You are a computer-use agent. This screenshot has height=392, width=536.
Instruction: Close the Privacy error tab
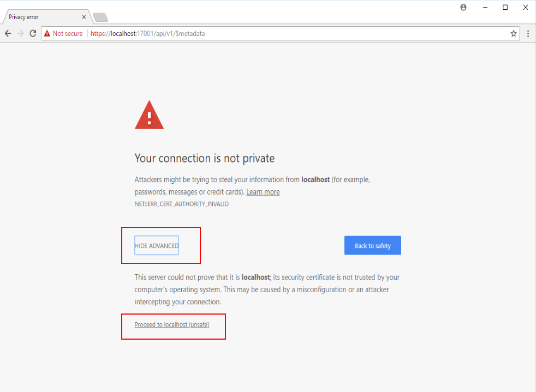click(x=84, y=17)
